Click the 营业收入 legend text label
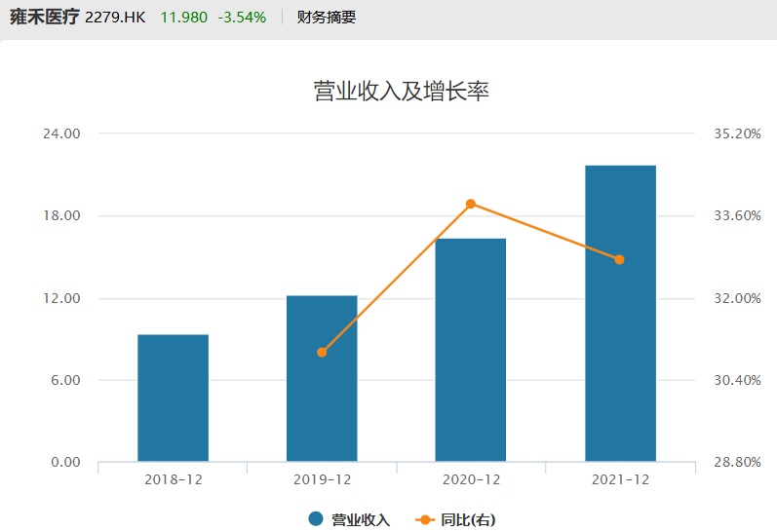Screen dimensions: 777x532 coord(361,520)
